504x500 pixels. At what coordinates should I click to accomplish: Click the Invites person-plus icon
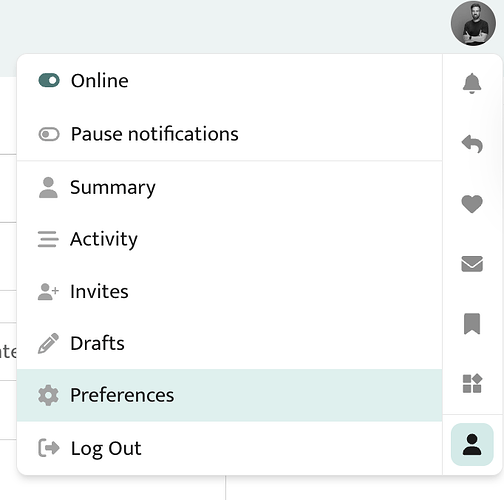(48, 292)
